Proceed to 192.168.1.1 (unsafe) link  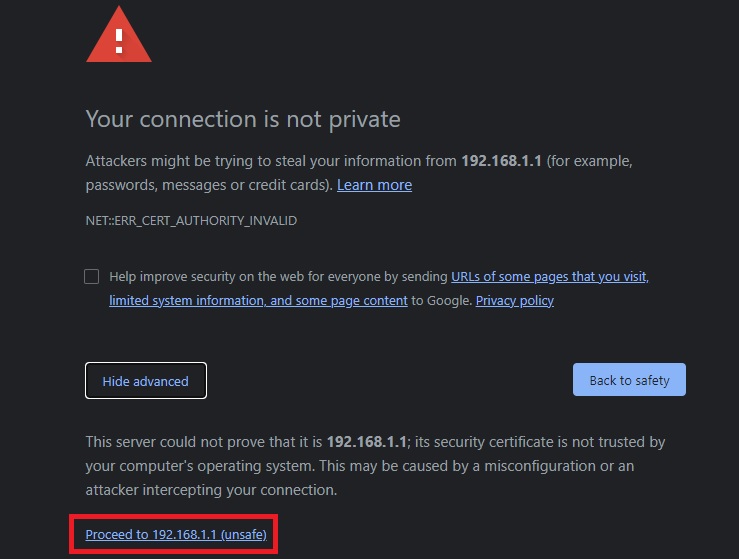[x=176, y=535]
